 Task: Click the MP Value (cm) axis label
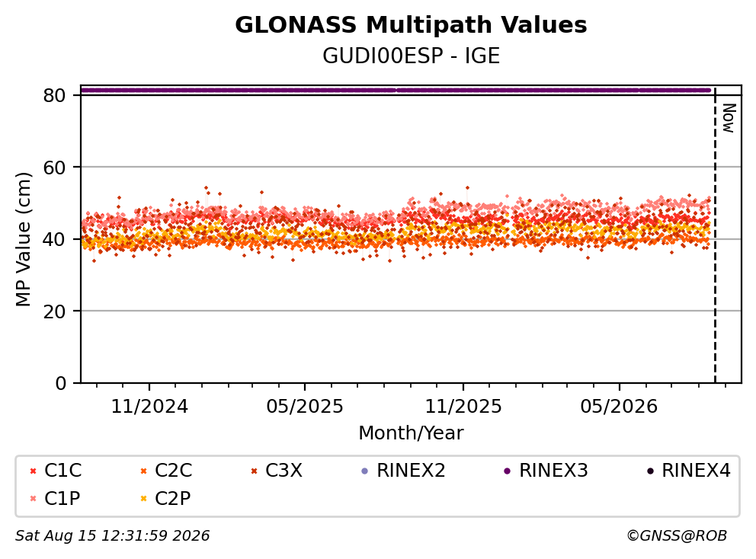click(x=23, y=239)
